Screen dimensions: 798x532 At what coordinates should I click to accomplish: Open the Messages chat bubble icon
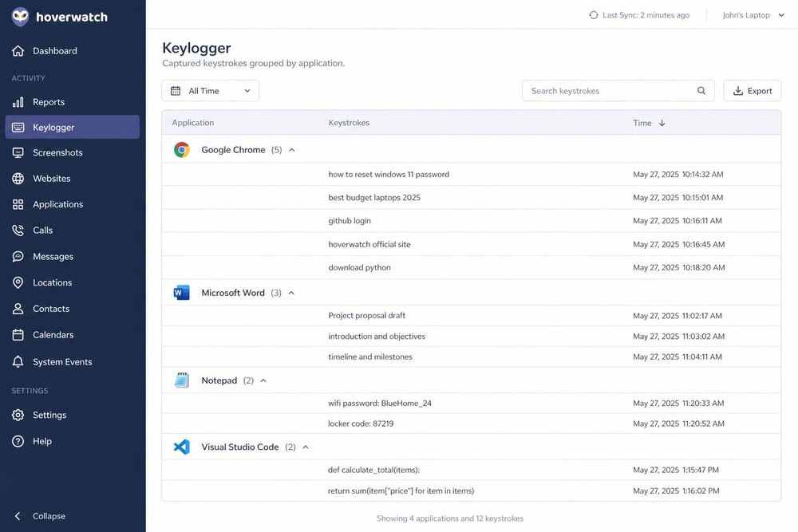pos(18,256)
